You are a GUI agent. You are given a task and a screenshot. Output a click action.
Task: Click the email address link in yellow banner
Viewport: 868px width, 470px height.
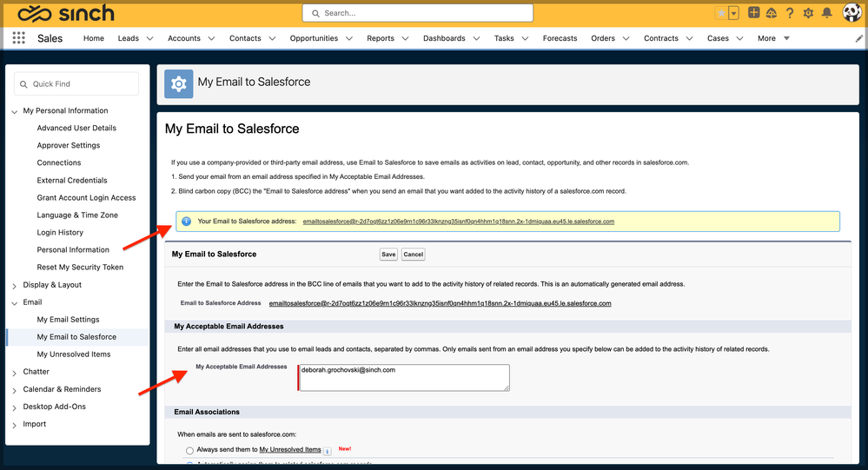[459, 222]
